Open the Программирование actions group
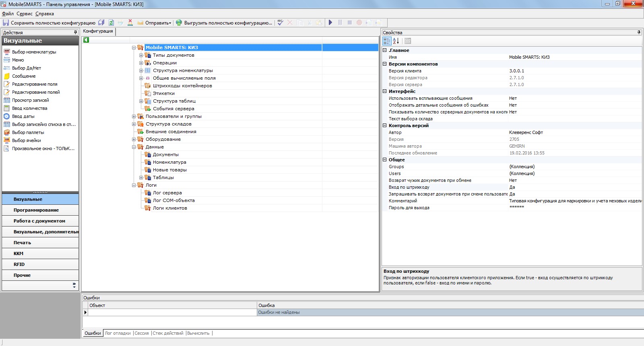644x346 pixels. [x=40, y=210]
